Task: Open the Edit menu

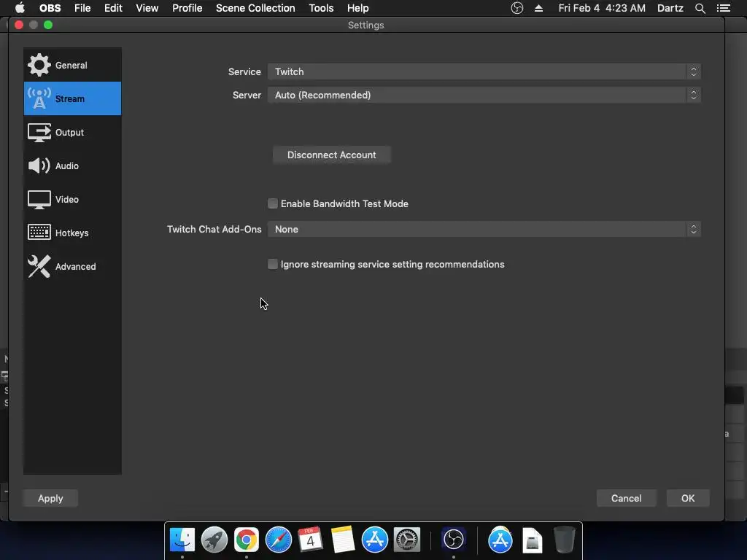Action: point(113,8)
